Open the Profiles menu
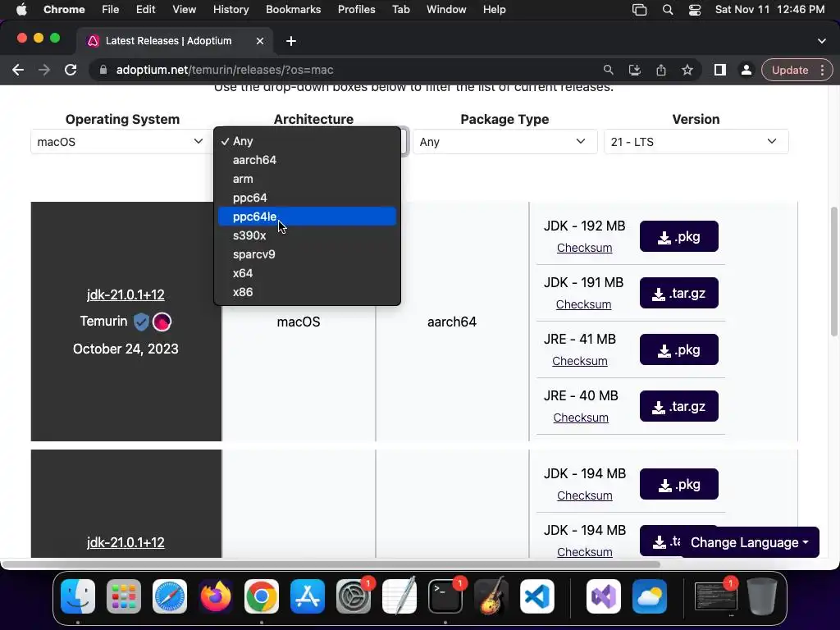840x630 pixels. point(356,10)
